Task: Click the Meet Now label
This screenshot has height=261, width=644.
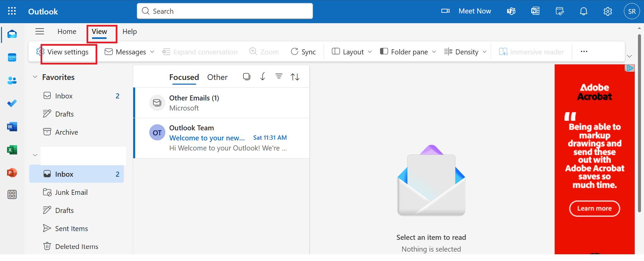Action: pyautogui.click(x=475, y=11)
